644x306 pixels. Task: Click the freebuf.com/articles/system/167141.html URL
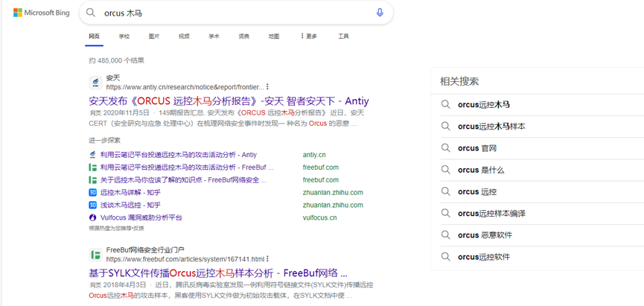pyautogui.click(x=185, y=259)
